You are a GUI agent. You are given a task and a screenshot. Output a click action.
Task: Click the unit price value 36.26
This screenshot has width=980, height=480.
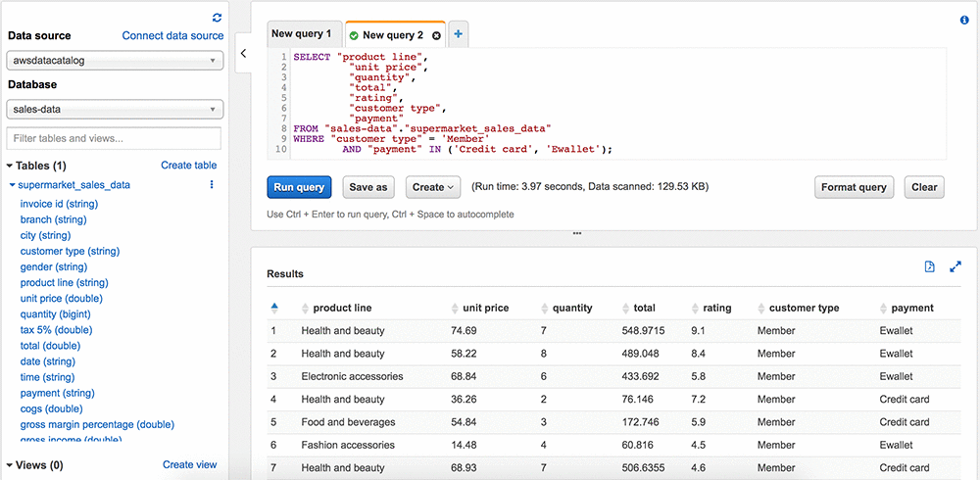click(464, 399)
